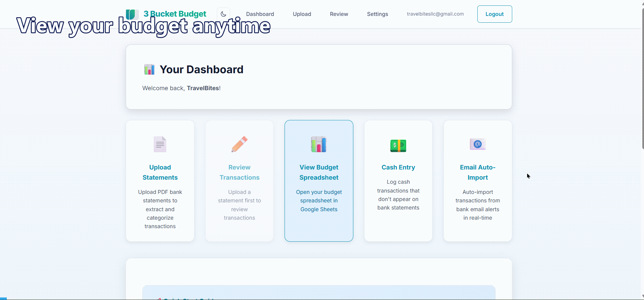Open the Upload Statements card title
Image resolution: width=644 pixels, height=300 pixels.
click(x=160, y=172)
